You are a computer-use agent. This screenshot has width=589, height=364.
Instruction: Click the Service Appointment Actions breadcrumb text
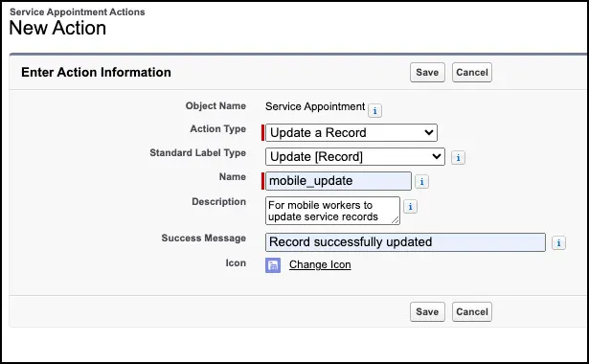click(x=78, y=12)
